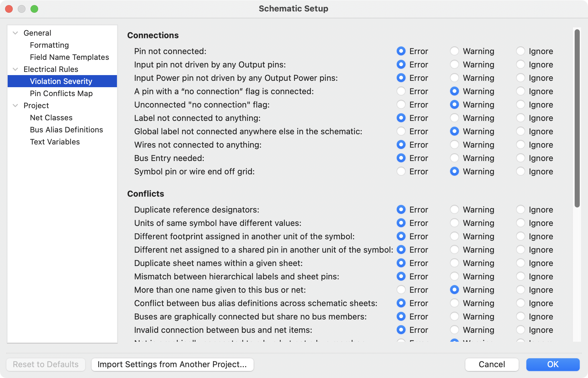Ignore 'Label not connected to anything' violations
This screenshot has width=588, height=378.
[x=521, y=118]
